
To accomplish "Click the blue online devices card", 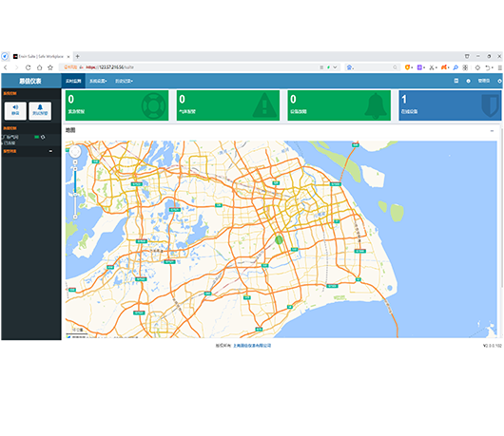I will 450,105.
